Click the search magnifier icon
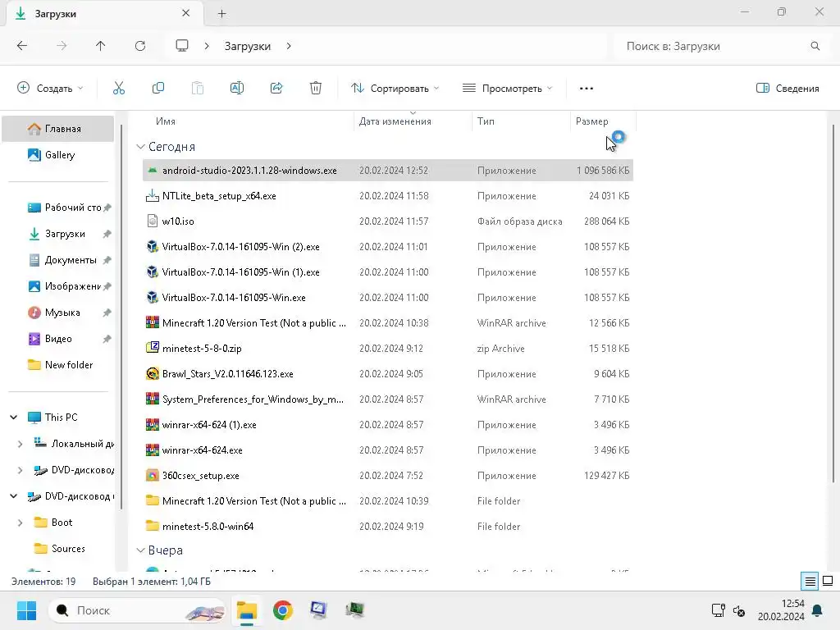This screenshot has height=630, width=840. tap(815, 46)
